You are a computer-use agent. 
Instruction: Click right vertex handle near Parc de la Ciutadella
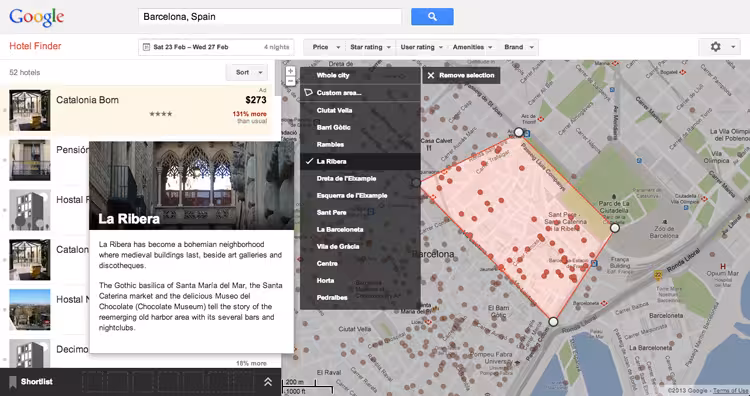click(615, 228)
